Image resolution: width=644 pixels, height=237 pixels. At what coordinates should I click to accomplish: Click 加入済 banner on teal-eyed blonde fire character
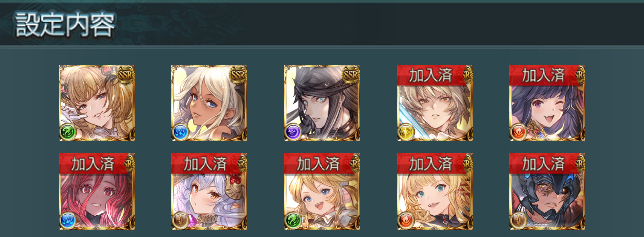431,164
